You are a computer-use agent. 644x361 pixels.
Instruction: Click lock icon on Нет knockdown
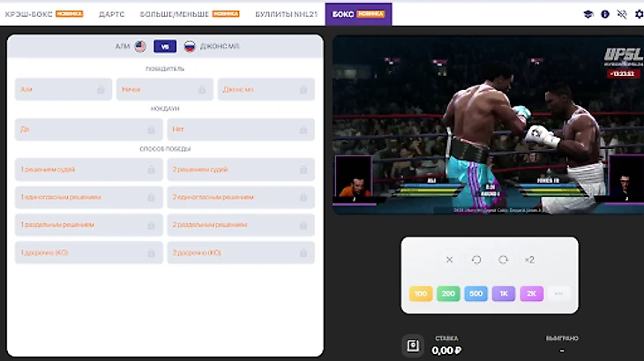tap(303, 130)
